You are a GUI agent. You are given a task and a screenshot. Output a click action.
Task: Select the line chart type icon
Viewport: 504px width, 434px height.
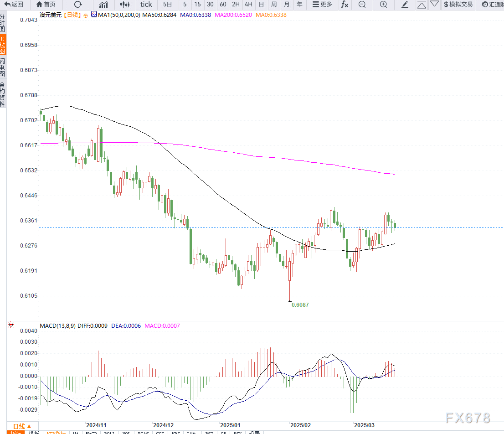tap(103, 4)
